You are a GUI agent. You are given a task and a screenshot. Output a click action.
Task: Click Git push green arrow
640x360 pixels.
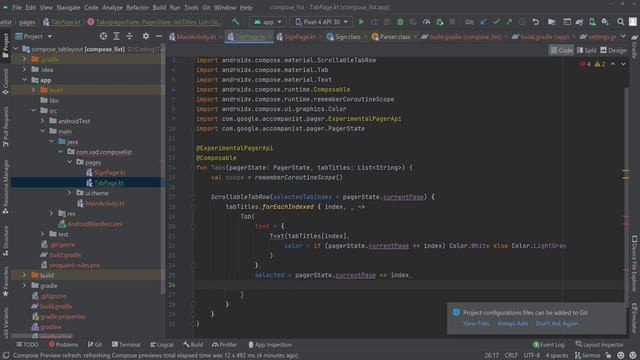coord(509,22)
